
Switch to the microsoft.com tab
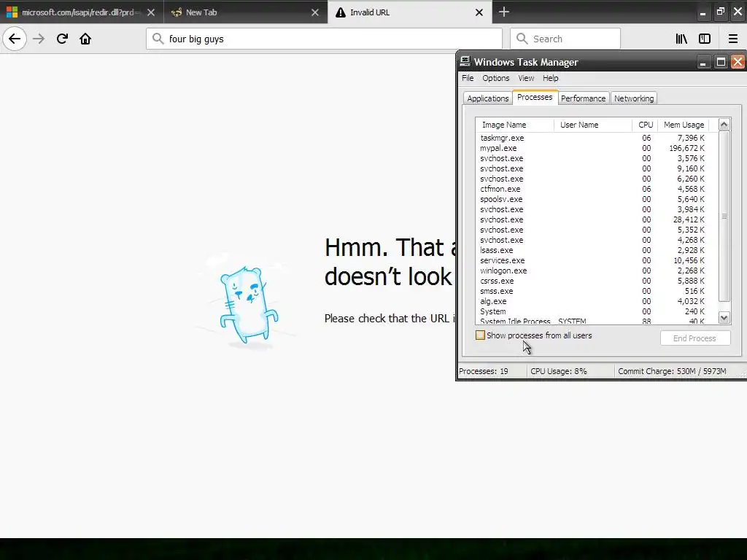(x=82, y=12)
